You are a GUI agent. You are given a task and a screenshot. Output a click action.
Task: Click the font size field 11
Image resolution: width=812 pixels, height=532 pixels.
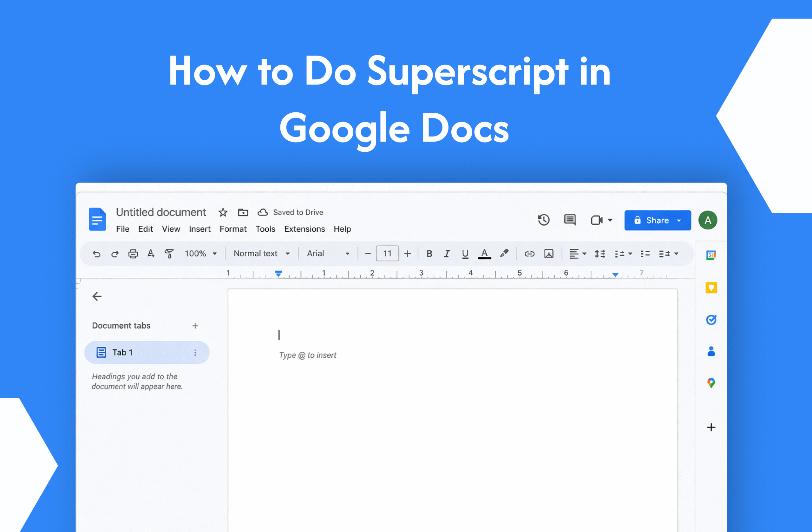[387, 254]
